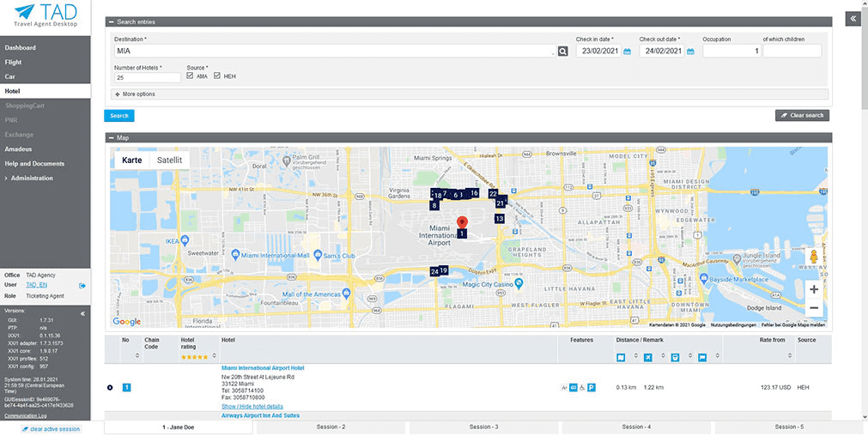Switch to the Session - 2 tab
The width and height of the screenshot is (868, 436).
click(x=331, y=427)
